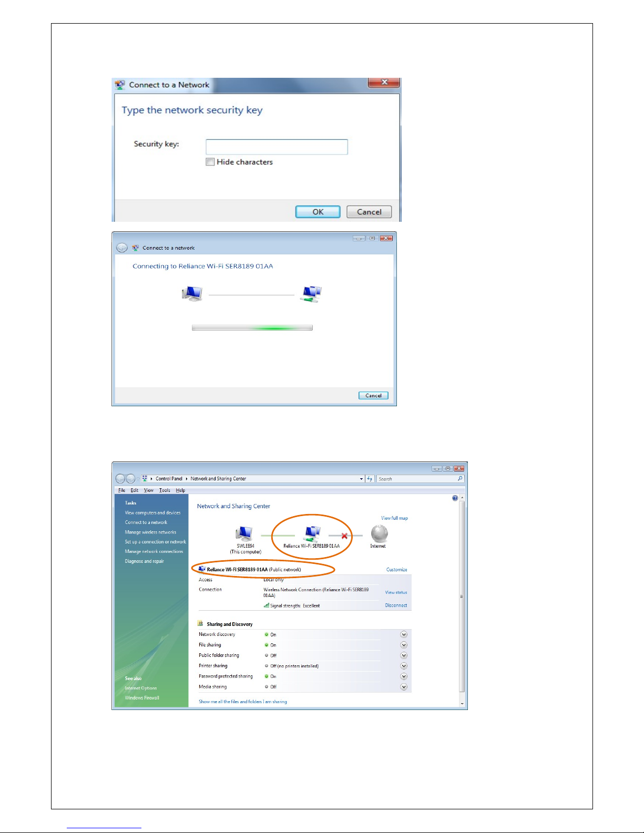
Task: Open Windows Firewall under See also
Action: point(142,698)
